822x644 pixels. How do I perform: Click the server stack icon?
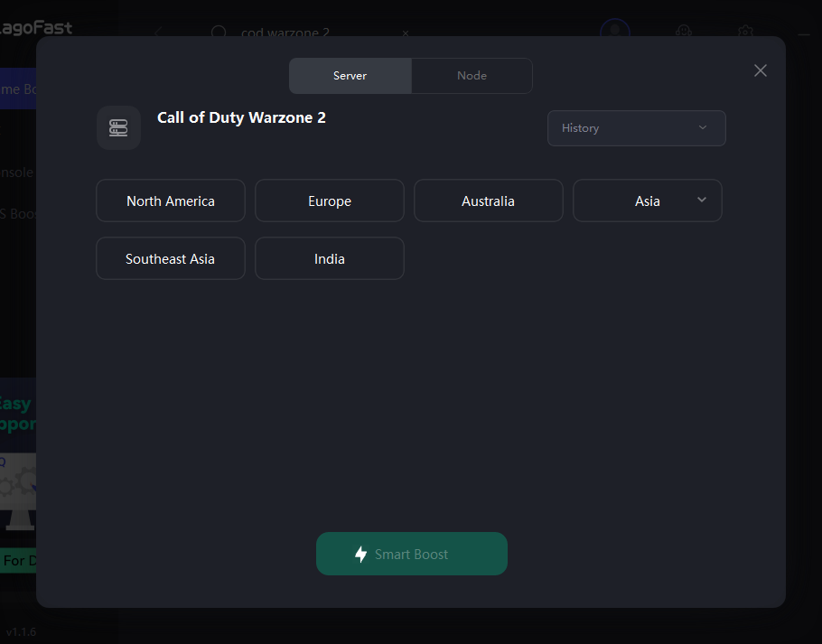tap(118, 128)
